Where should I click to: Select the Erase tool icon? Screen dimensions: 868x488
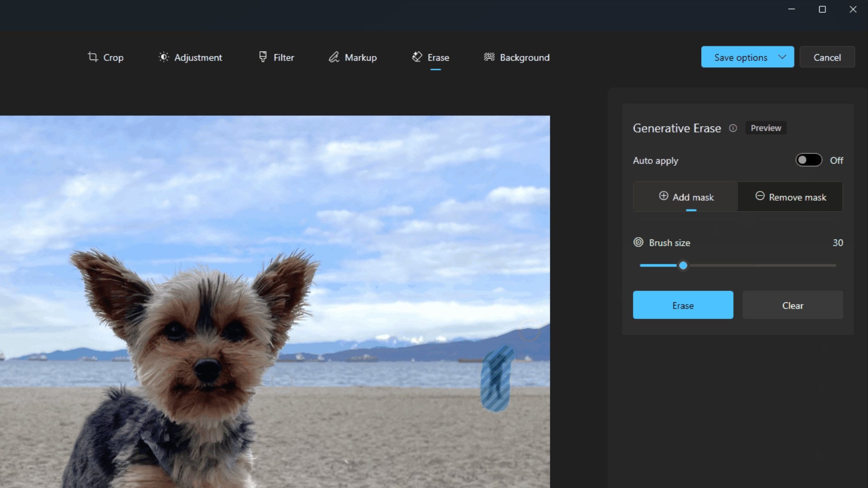[x=417, y=57]
